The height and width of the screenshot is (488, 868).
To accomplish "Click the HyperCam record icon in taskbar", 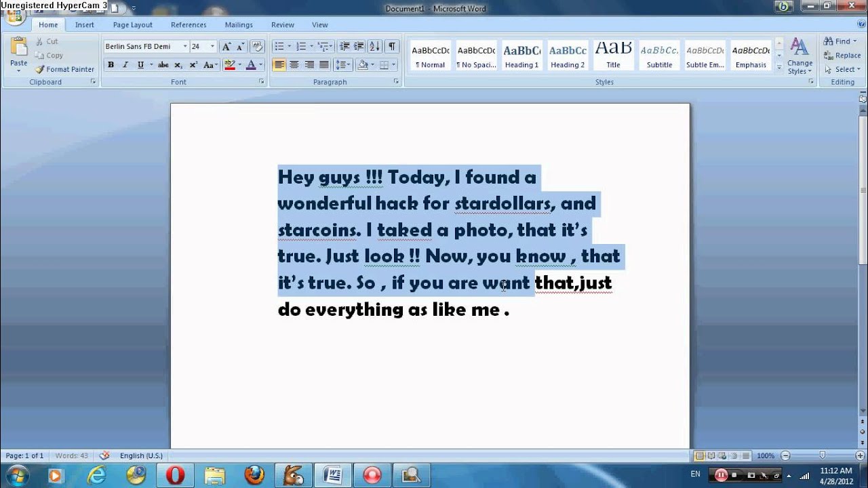I will pos(372,475).
